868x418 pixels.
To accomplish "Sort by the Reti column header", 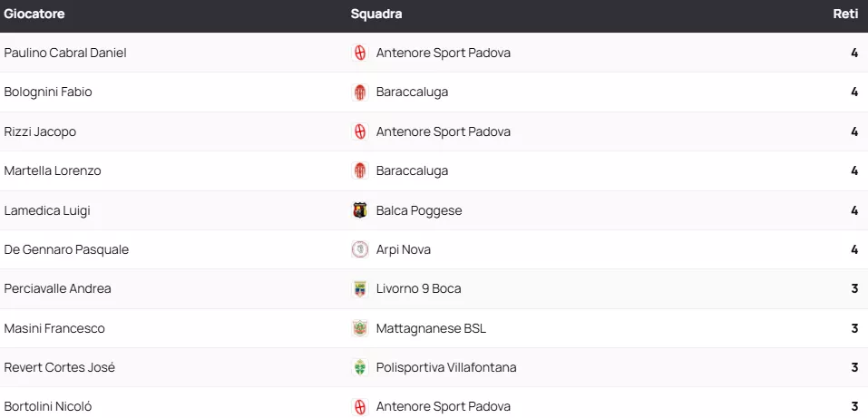I will [x=845, y=15].
